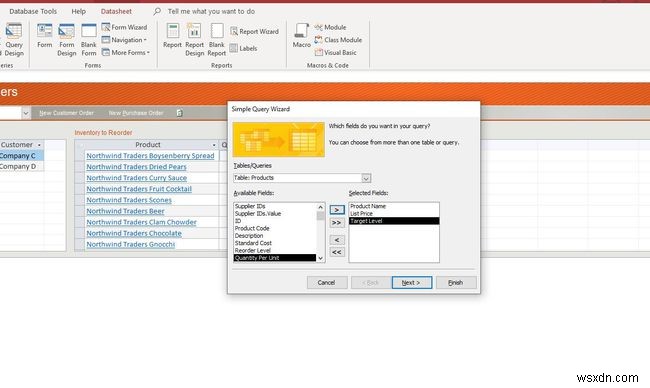Image resolution: width=650 pixels, height=388 pixels.
Task: Select Reorder Level in Available Fields
Action: (x=275, y=250)
